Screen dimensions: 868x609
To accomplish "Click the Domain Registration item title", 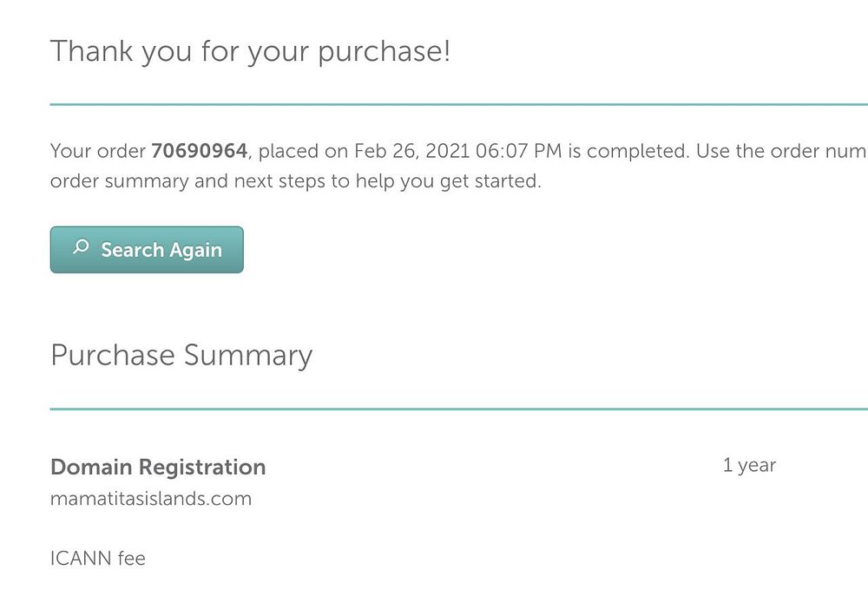I will (158, 467).
